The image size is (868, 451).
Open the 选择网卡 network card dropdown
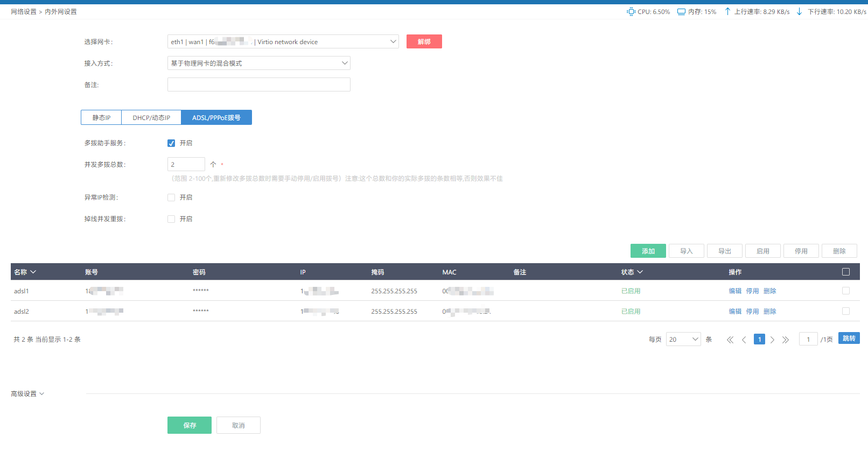point(283,42)
